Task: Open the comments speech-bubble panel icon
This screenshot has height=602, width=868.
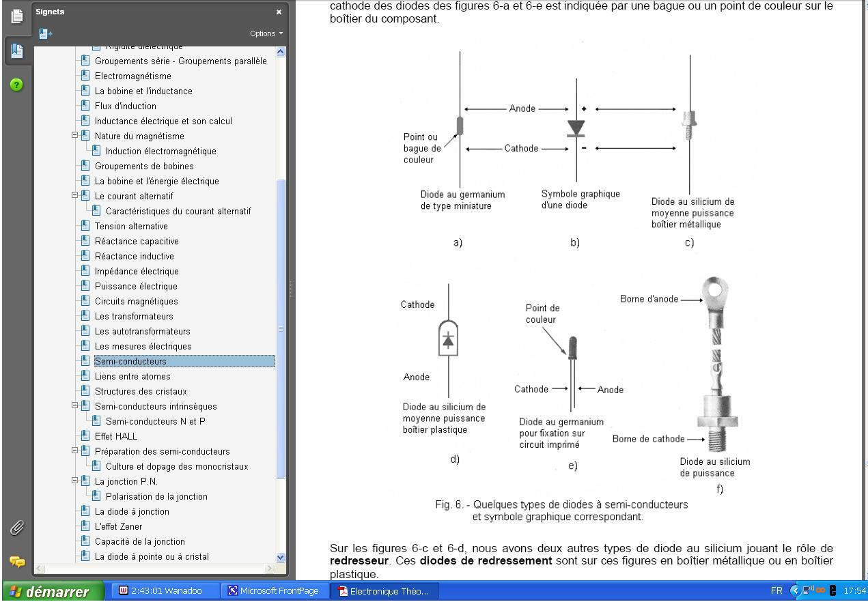Action: pyautogui.click(x=16, y=561)
